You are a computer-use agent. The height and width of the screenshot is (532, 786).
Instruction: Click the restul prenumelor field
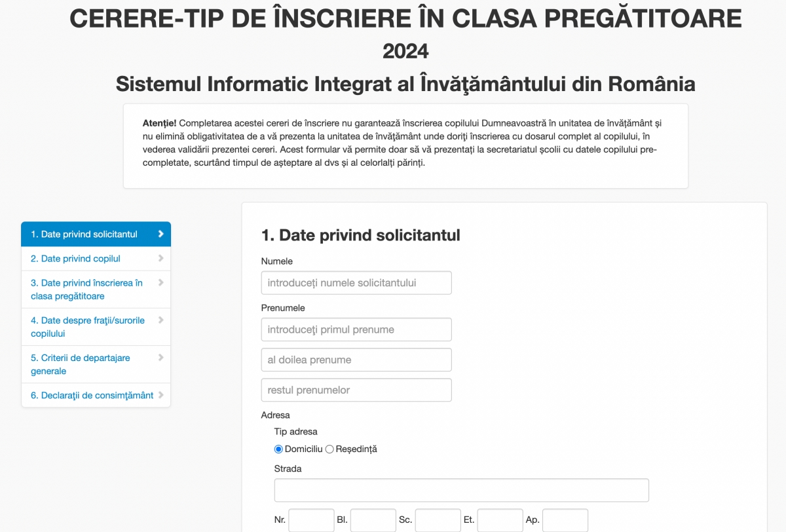point(356,390)
